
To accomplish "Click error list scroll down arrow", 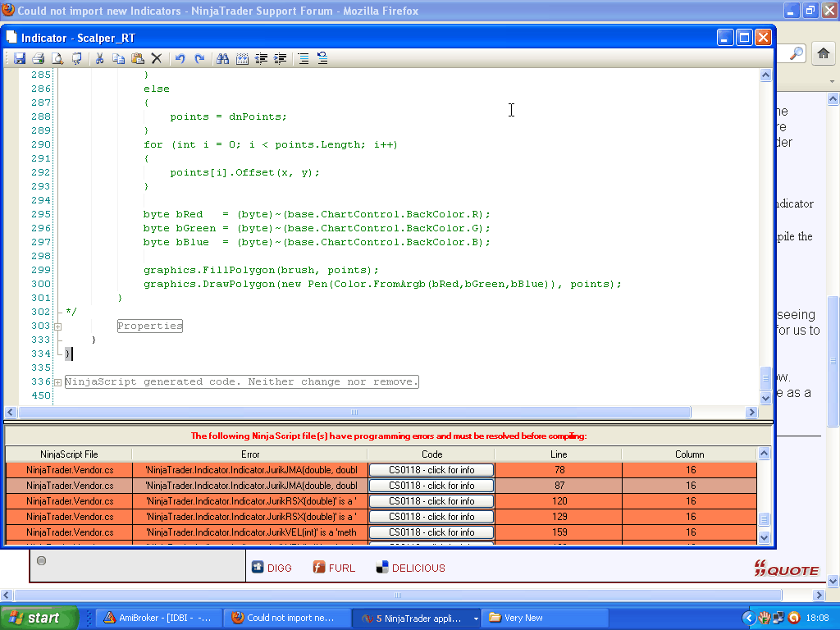I will (x=764, y=536).
